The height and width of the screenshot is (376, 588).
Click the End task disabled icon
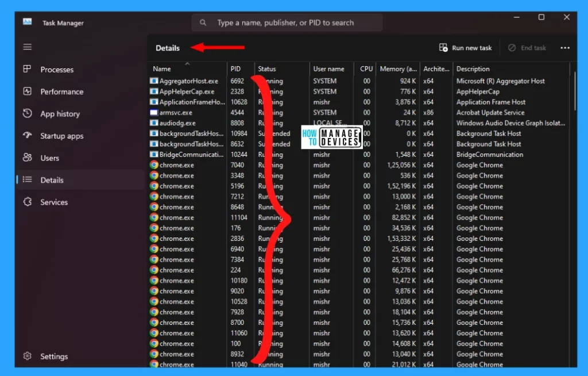click(512, 48)
